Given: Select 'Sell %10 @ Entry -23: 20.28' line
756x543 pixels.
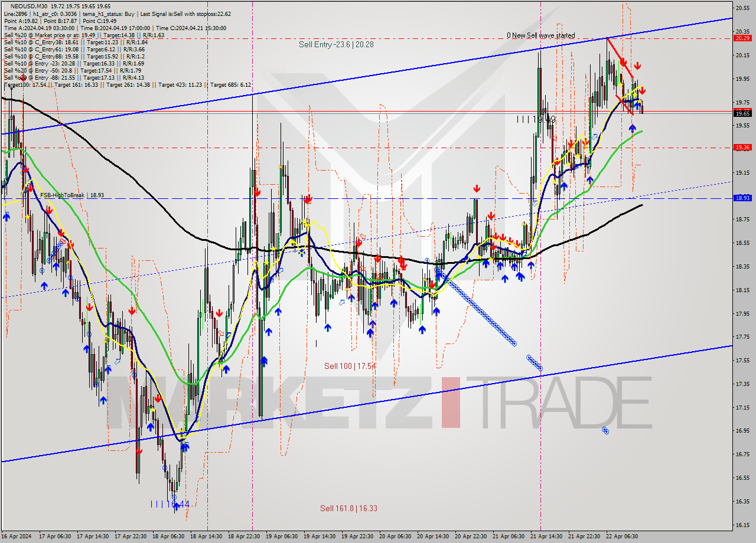Looking at the screenshot, I should [x=74, y=63].
